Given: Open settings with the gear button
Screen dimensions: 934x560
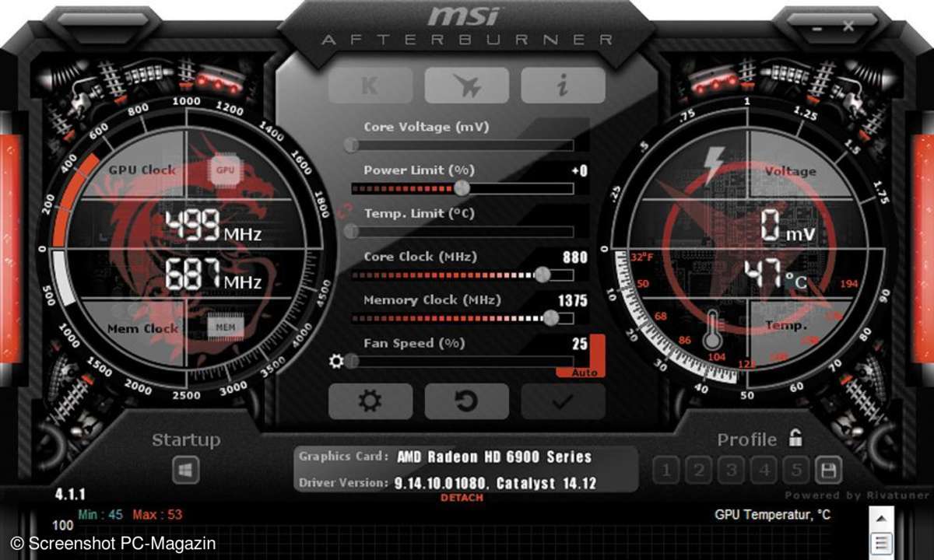Looking at the screenshot, I should coord(370,401).
